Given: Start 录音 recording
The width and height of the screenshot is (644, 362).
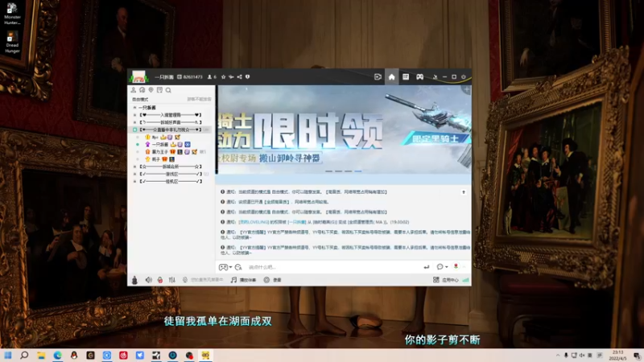Looking at the screenshot, I should coord(272,280).
